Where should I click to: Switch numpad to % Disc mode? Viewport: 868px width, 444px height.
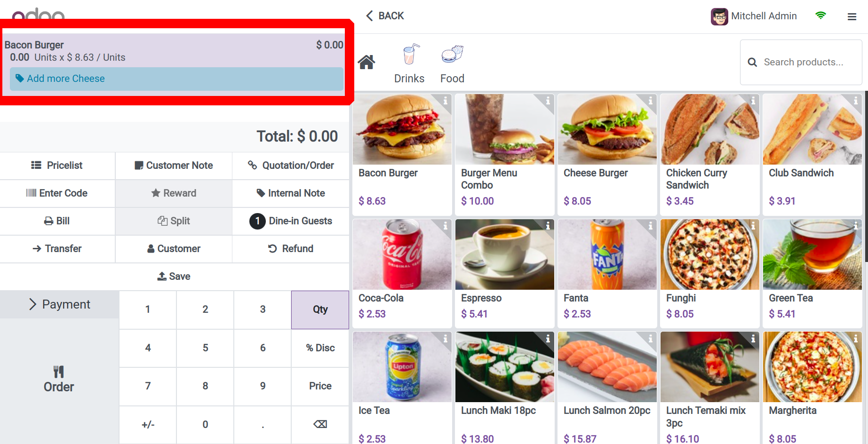[320, 348]
